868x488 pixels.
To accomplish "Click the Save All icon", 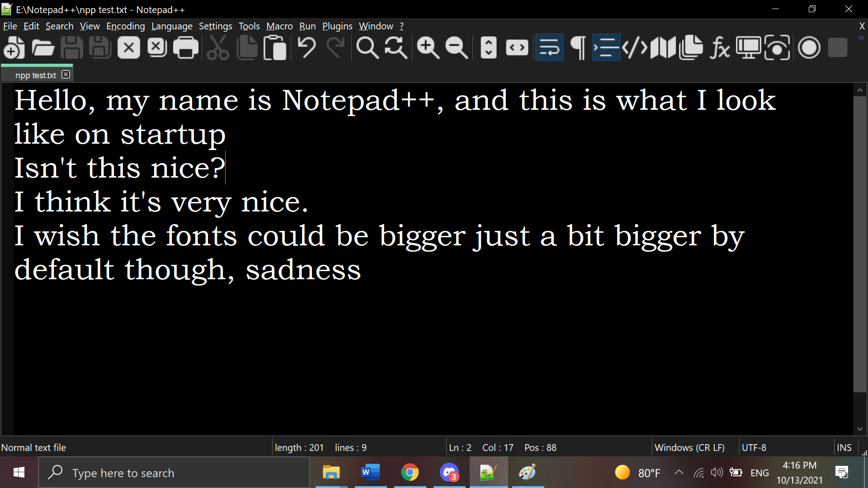I will (100, 47).
